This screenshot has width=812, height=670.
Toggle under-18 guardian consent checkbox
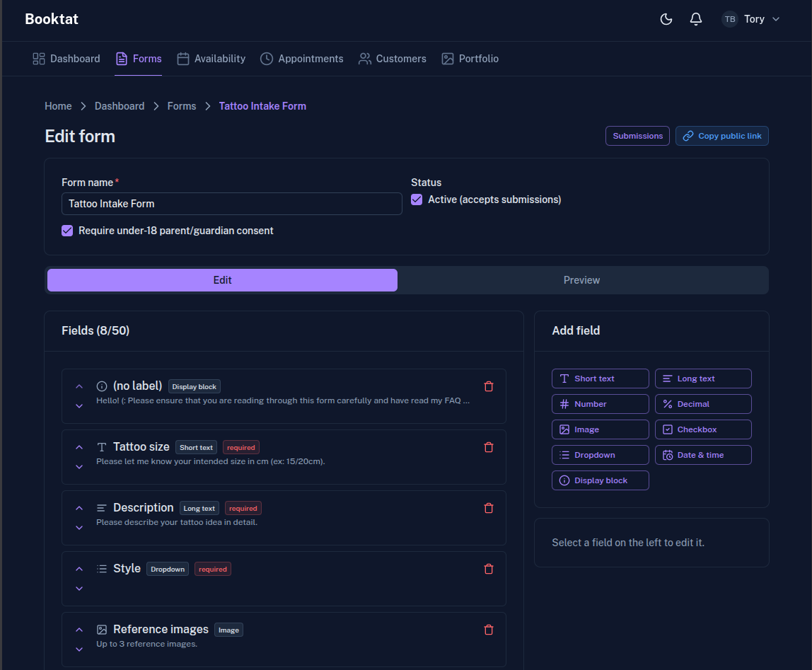[67, 231]
